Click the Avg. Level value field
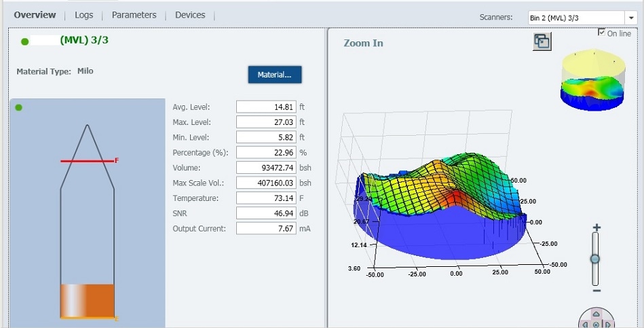 [266, 107]
